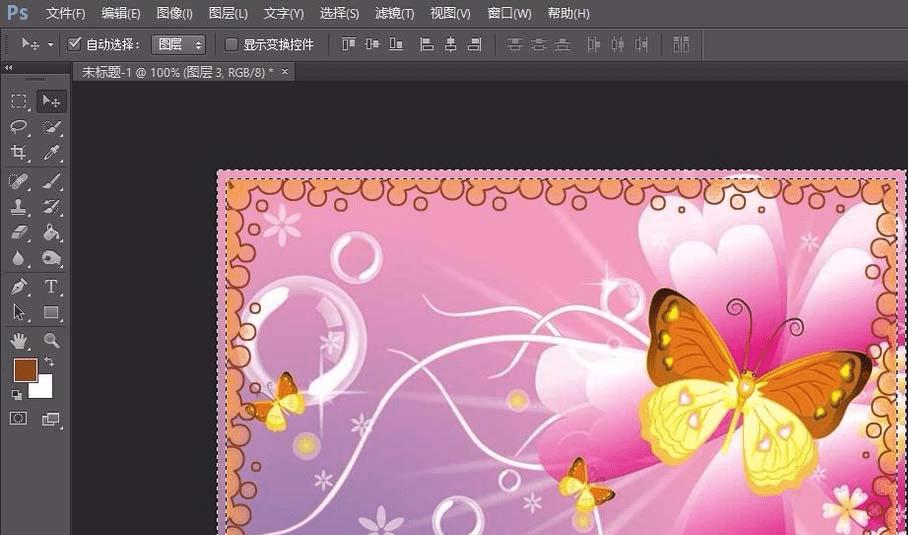Select the Sponge tool
This screenshot has height=535, width=908.
point(52,258)
